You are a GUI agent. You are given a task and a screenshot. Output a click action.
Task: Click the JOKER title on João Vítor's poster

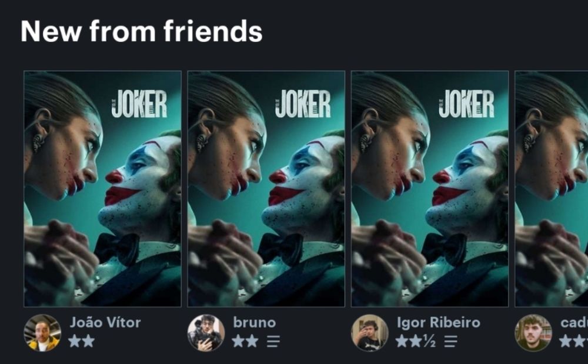[x=139, y=104]
